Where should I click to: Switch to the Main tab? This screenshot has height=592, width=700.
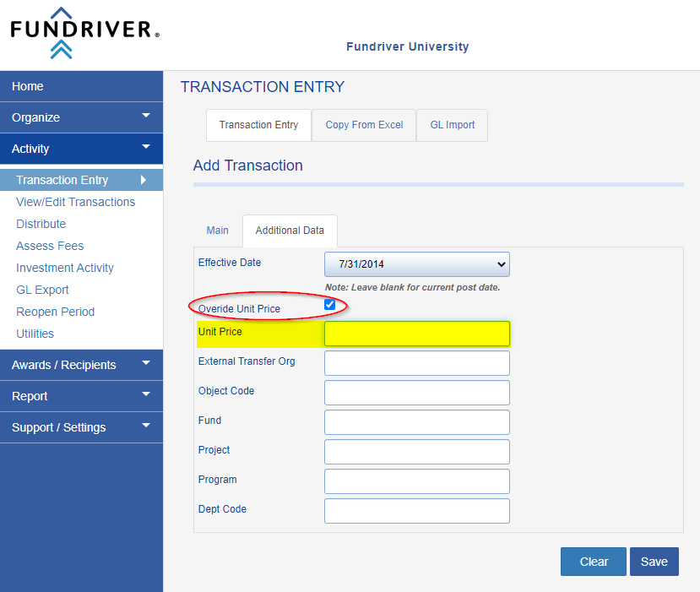tap(217, 231)
